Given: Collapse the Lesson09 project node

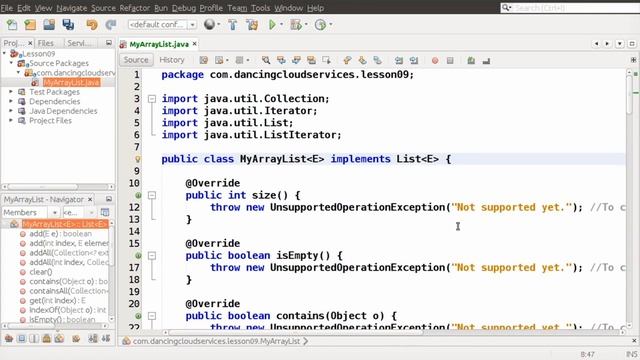Looking at the screenshot, I should [x=4, y=53].
